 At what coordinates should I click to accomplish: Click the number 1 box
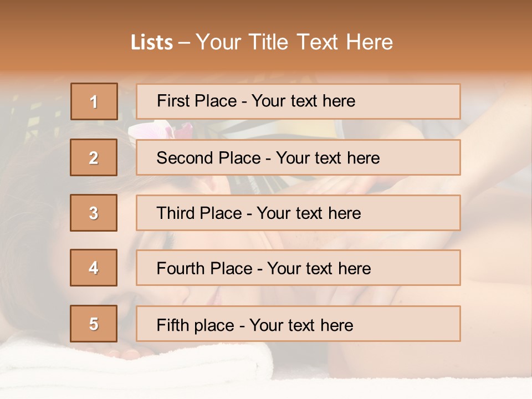pos(94,101)
